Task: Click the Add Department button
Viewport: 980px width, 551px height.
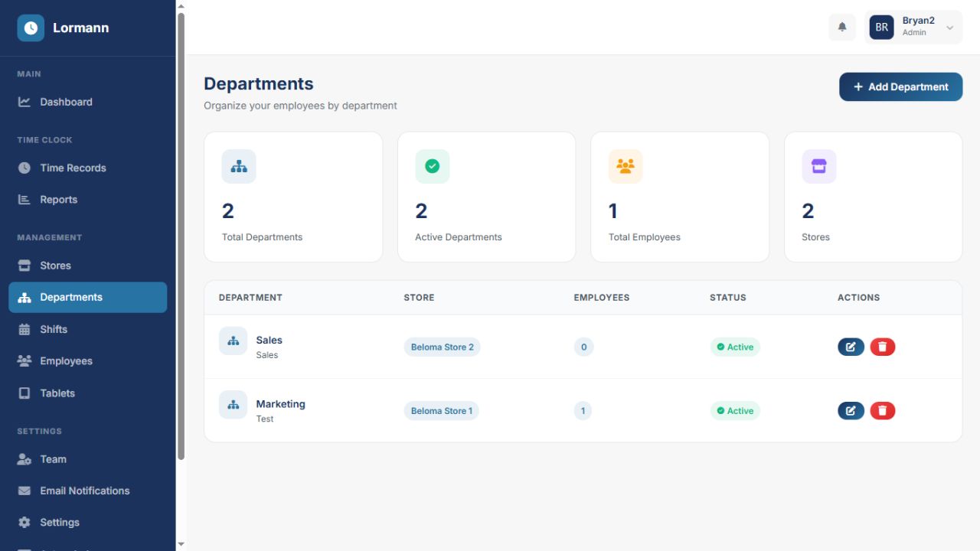Action: [900, 86]
